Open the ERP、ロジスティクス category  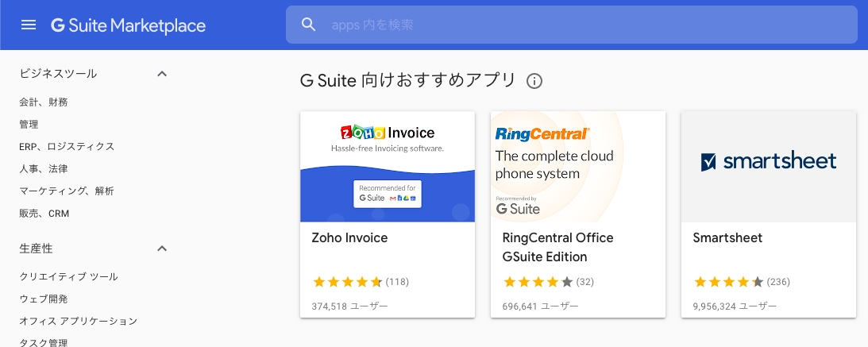67,147
